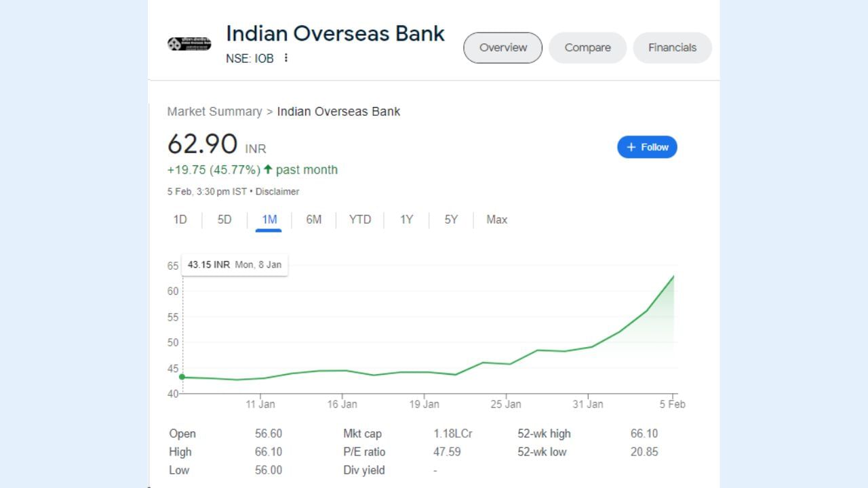Show year-to-date YTD chart
Viewport: 868px width, 488px height.
tap(360, 220)
